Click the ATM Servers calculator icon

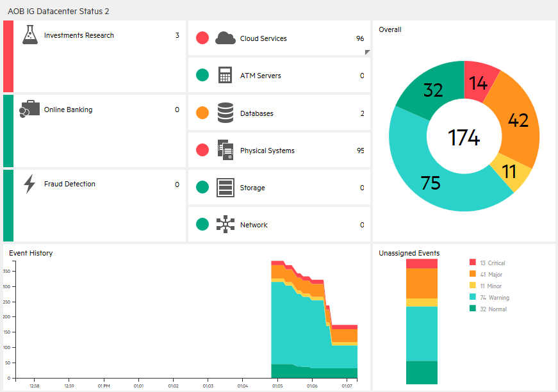[225, 75]
